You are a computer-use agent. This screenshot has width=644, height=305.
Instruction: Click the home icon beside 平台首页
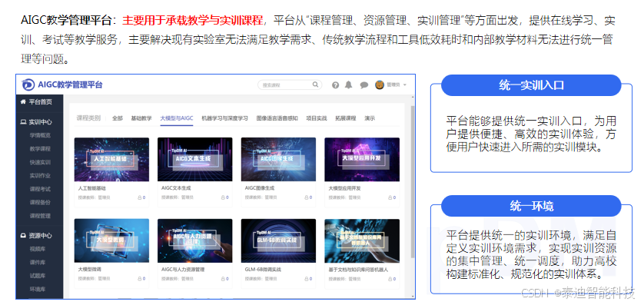pos(23,101)
